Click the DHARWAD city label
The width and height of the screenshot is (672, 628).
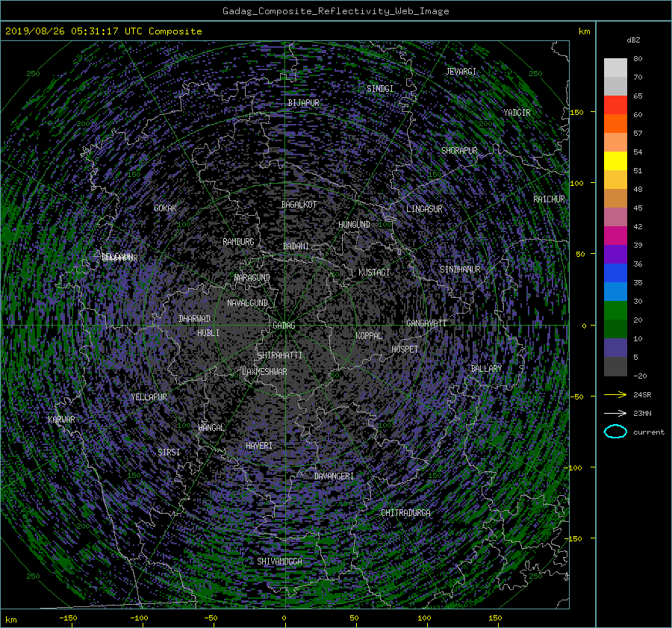194,319
